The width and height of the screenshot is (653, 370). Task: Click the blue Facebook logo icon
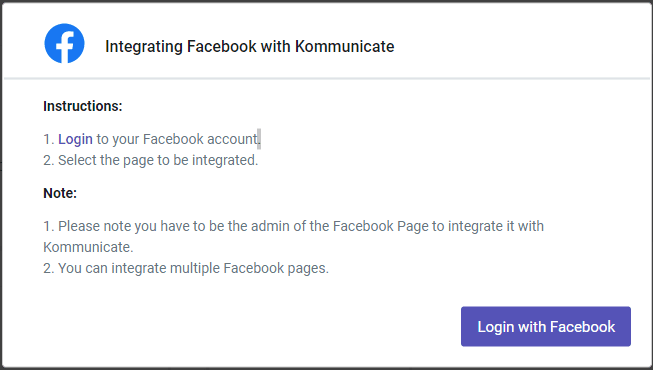coord(65,43)
